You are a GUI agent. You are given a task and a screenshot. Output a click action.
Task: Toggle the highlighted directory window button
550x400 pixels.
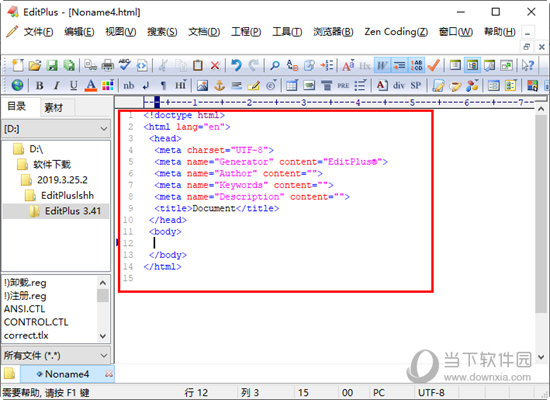(x=472, y=65)
